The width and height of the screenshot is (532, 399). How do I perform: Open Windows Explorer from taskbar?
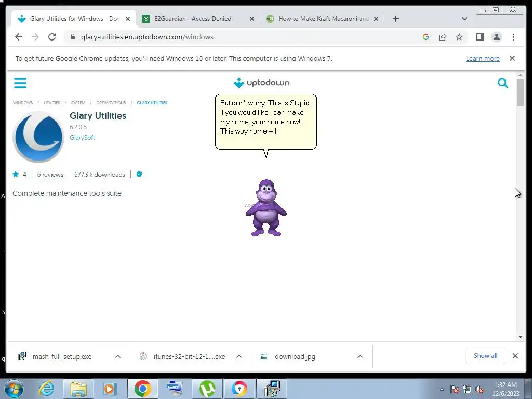pos(78,389)
